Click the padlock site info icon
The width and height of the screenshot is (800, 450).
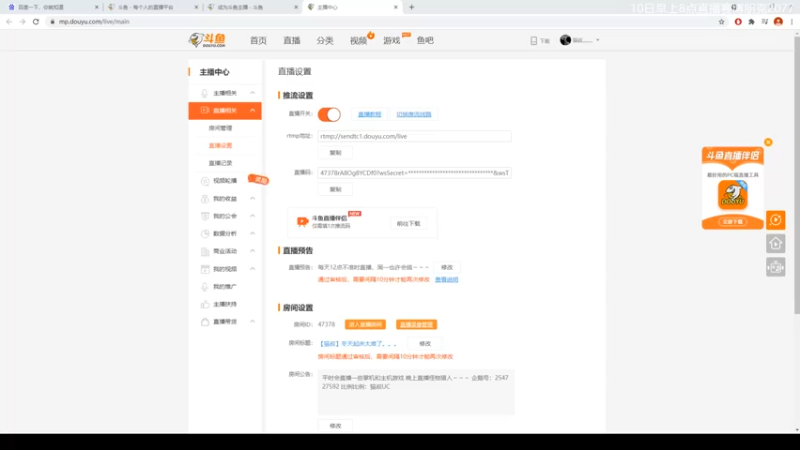52,22
